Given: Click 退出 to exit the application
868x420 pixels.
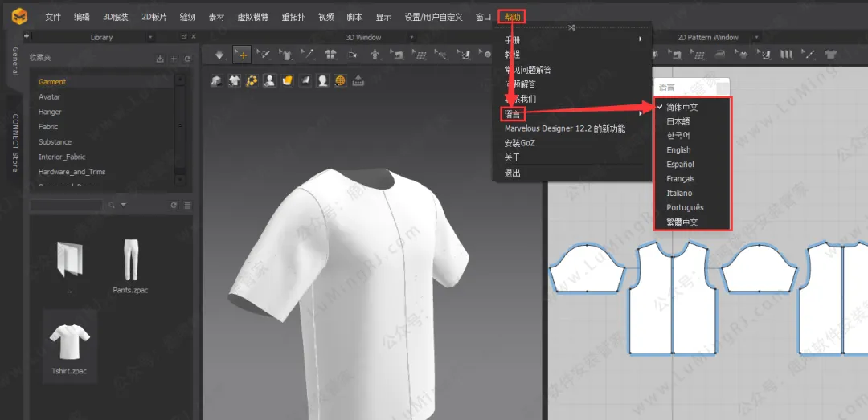Looking at the screenshot, I should tap(512, 173).
